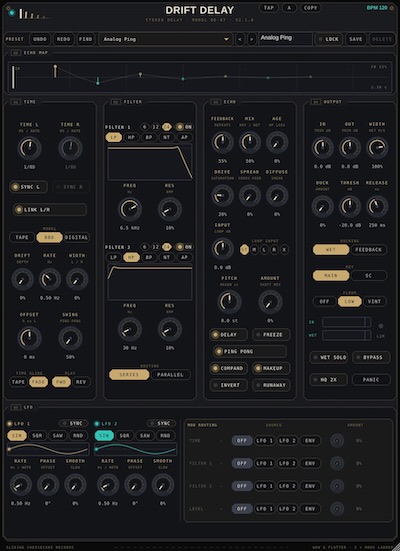This screenshot has width=400, height=551.
Task: Click the Time section header icon
Action: (15, 102)
